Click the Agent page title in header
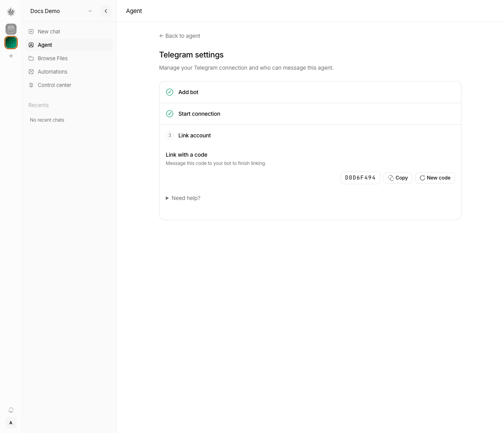 tap(134, 11)
